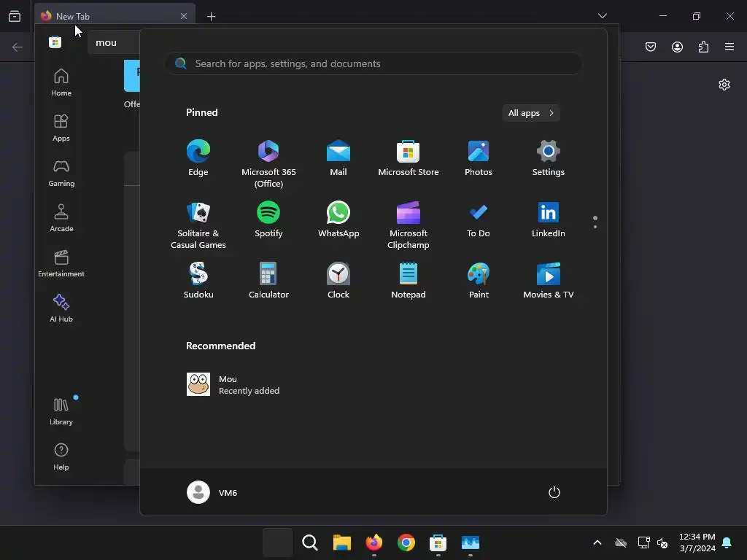The width and height of the screenshot is (747, 560).
Task: Open VM6 user account menu
Action: [x=212, y=492]
